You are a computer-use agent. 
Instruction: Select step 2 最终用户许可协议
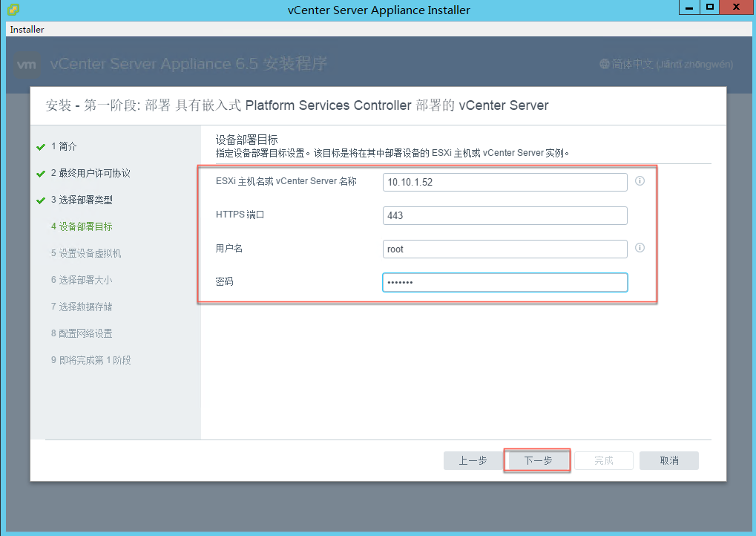point(91,173)
